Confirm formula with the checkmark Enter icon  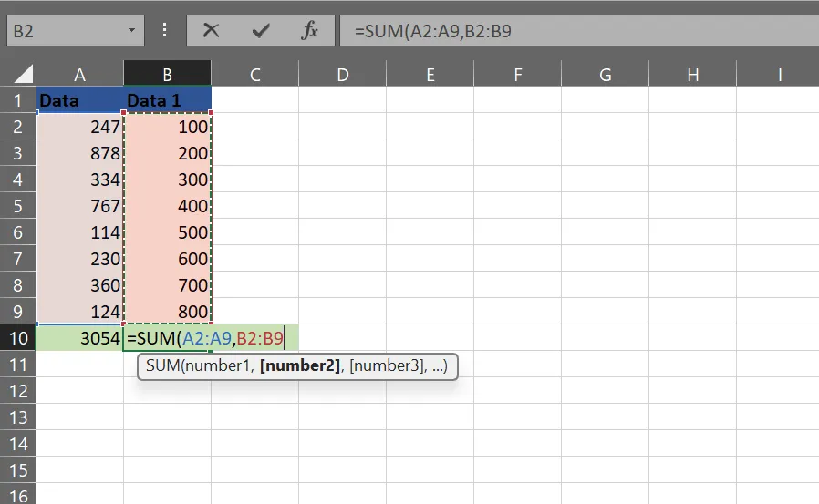(x=261, y=31)
